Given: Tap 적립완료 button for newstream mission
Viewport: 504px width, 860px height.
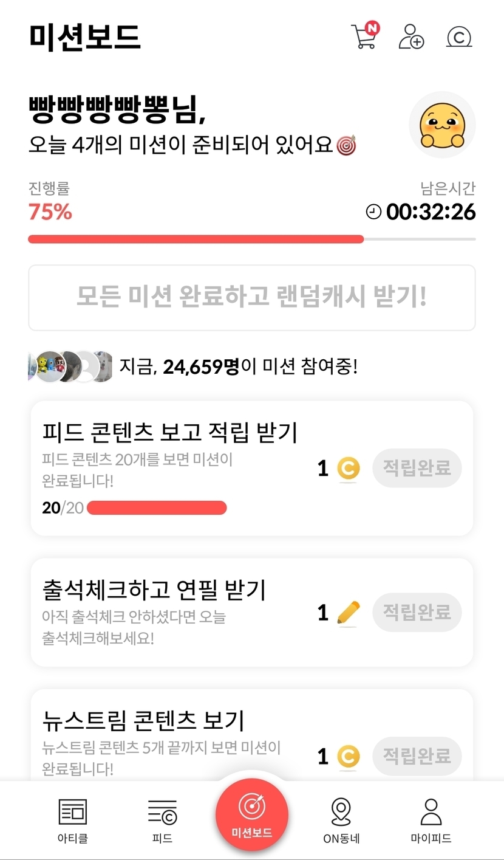Looking at the screenshot, I should (417, 756).
